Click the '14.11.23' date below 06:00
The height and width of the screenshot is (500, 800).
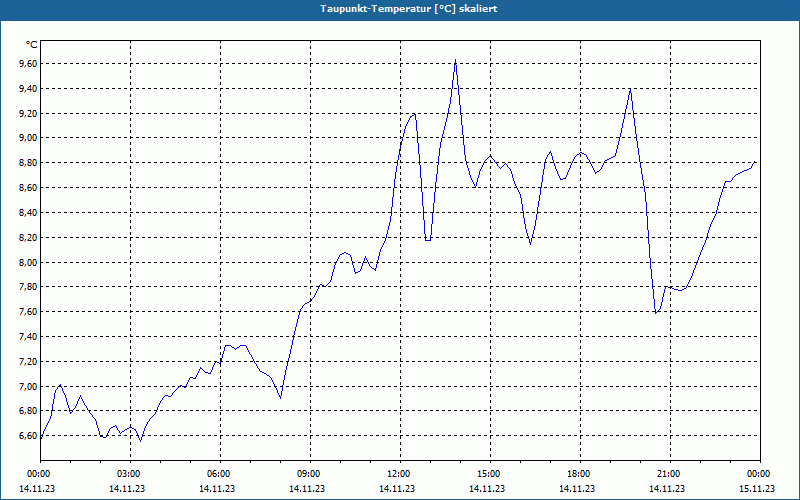point(217,488)
